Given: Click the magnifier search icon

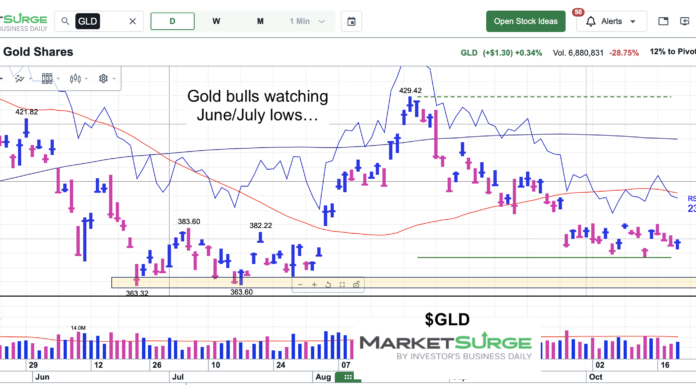Looking at the screenshot, I should 65,21.
